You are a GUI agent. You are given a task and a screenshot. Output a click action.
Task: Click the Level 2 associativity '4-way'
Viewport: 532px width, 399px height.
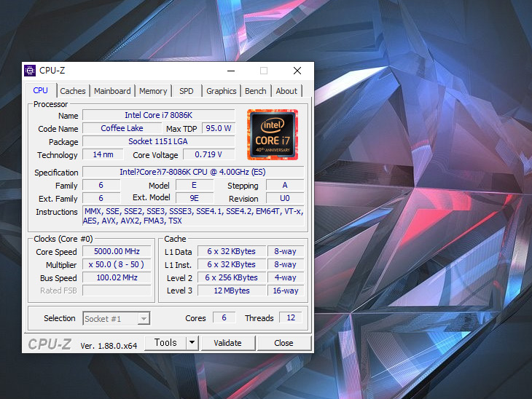[286, 277]
